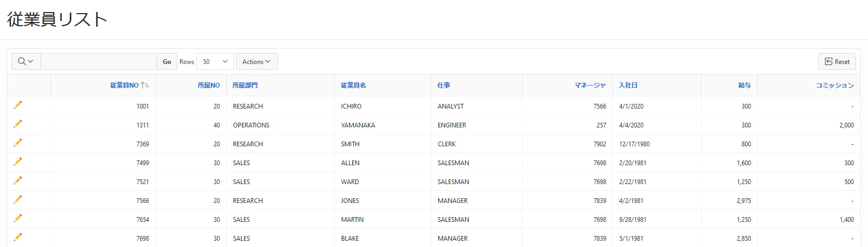Click the 給与 column header

click(x=745, y=85)
